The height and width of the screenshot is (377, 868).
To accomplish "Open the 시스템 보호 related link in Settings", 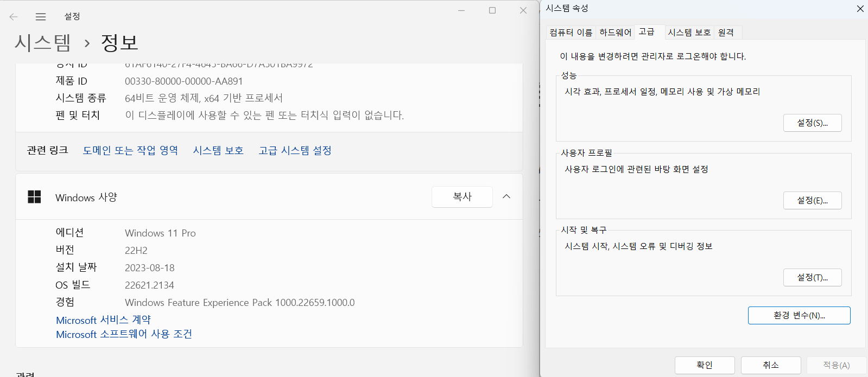I will click(x=218, y=150).
